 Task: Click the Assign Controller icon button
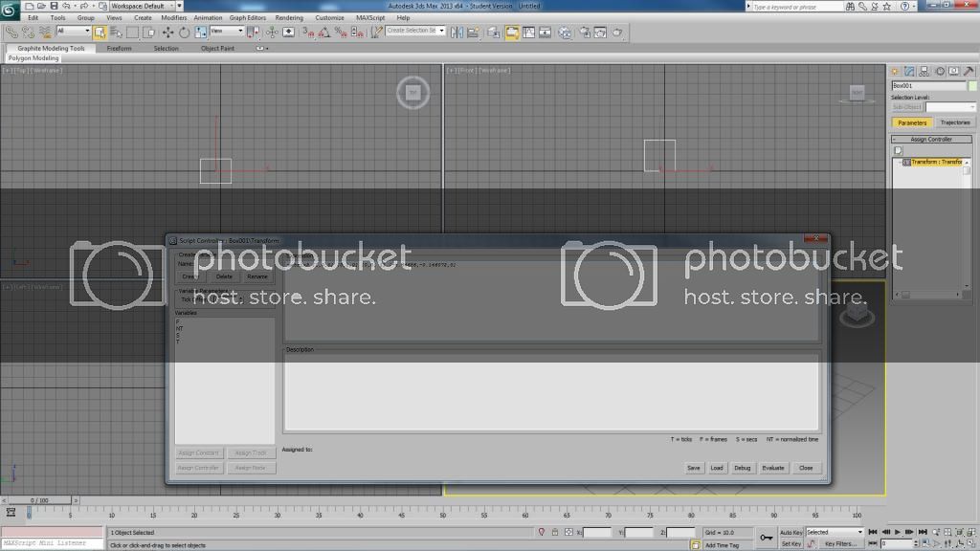[898, 151]
